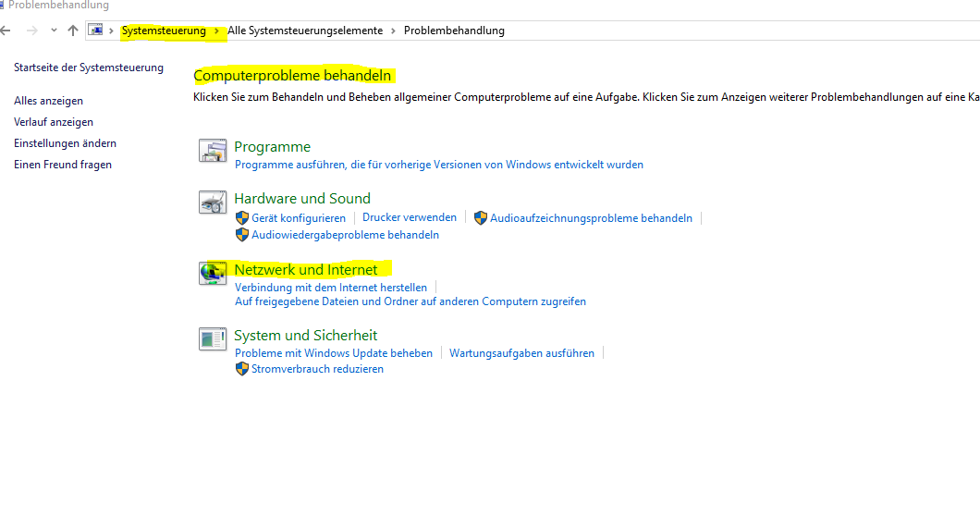This screenshot has height=516, width=980.
Task: Open the recent locations dropdown arrow
Action: [54, 30]
